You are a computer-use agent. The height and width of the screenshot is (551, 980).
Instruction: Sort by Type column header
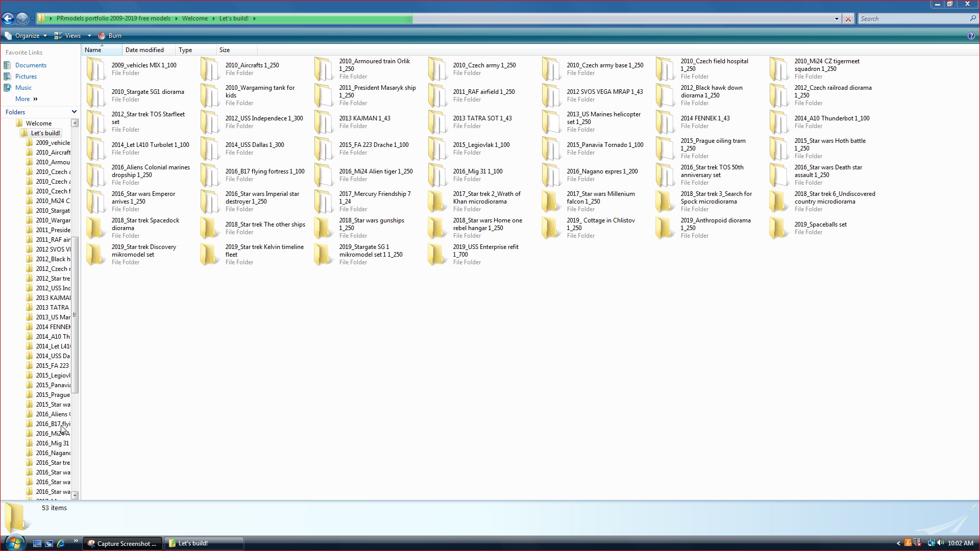(x=195, y=50)
